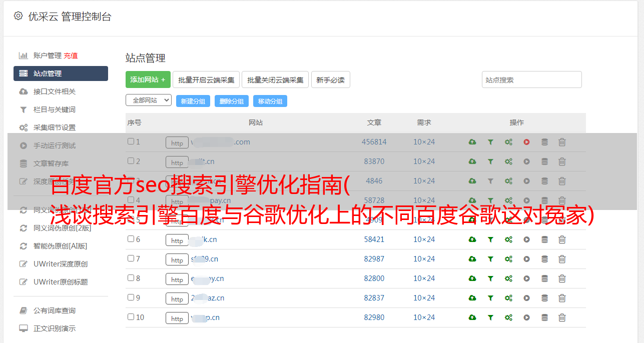
Task: Click the gears icon in row 10
Action: (x=508, y=317)
